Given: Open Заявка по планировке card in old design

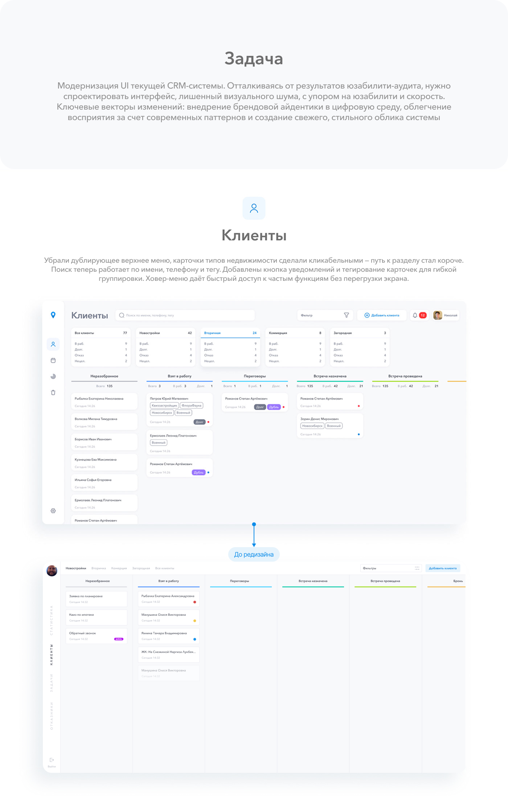Looking at the screenshot, I should (x=97, y=599).
